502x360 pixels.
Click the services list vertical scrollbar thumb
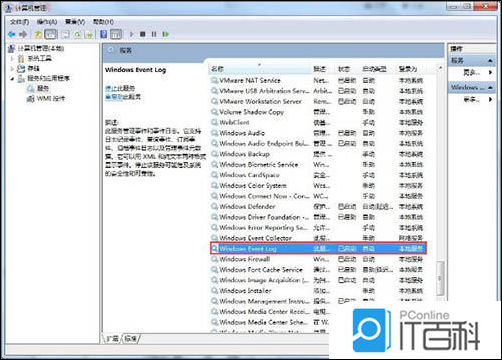(440, 278)
